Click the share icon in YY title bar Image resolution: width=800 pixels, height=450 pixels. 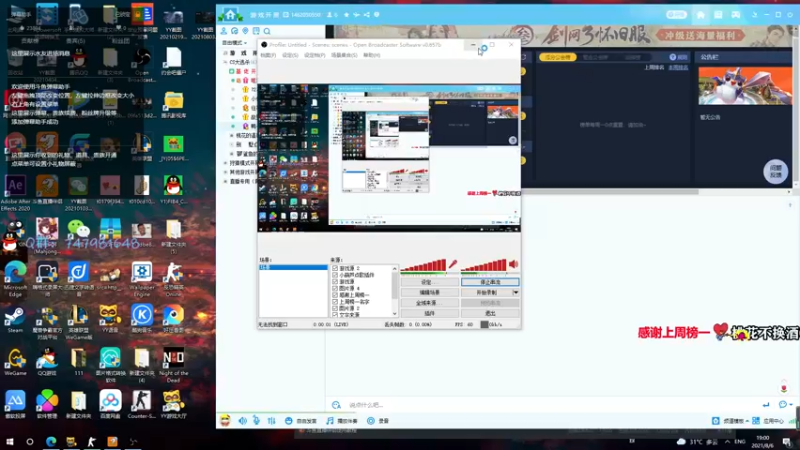(x=366, y=15)
